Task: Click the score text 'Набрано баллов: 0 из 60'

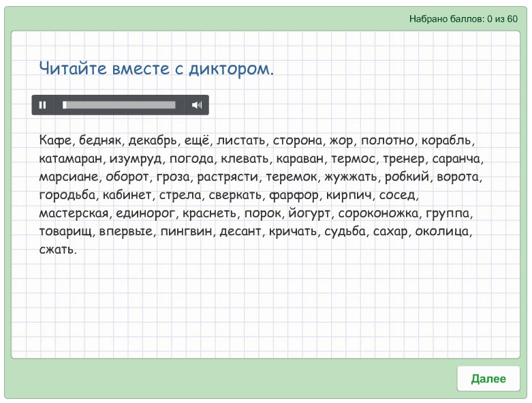Action: coord(463,18)
